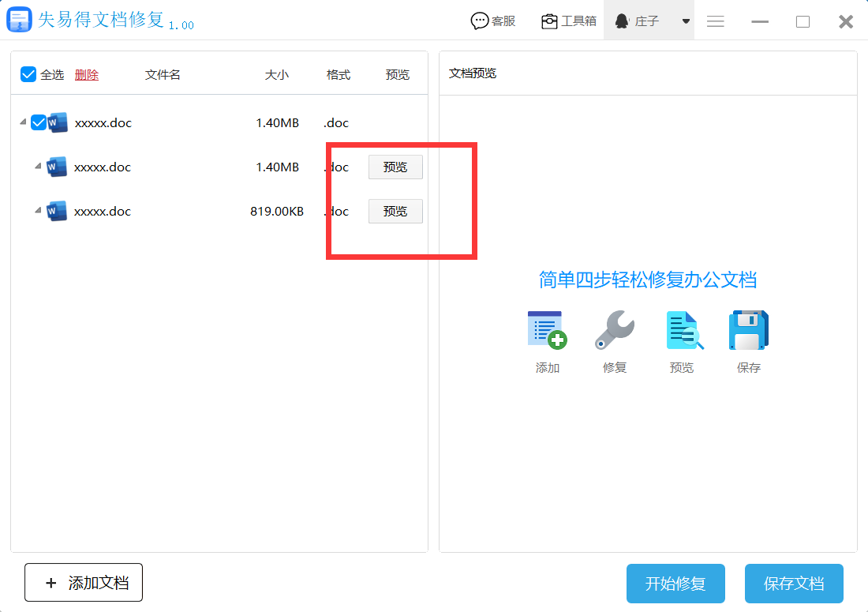Collapse the 1.40MB child xxxxx.doc row
Viewport: 868px width, 612px height.
tap(38, 166)
